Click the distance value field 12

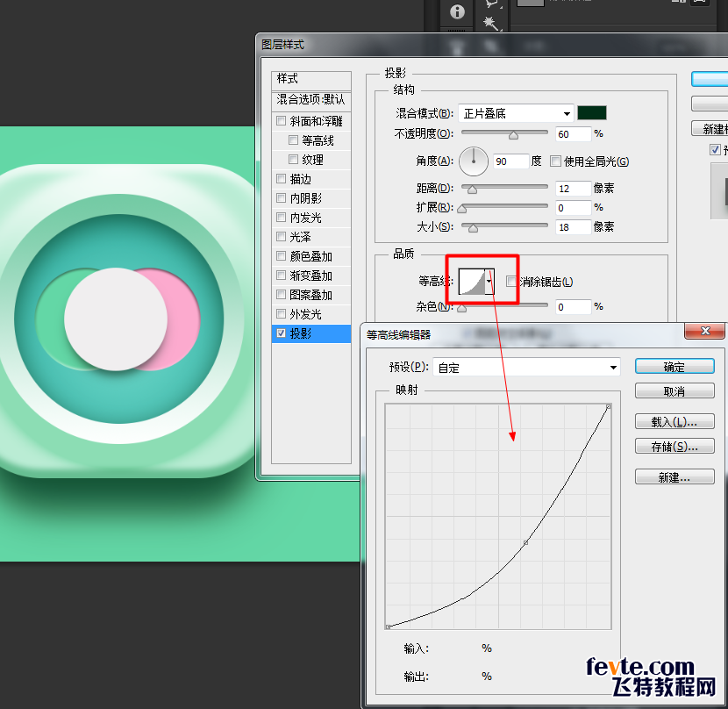(574, 188)
